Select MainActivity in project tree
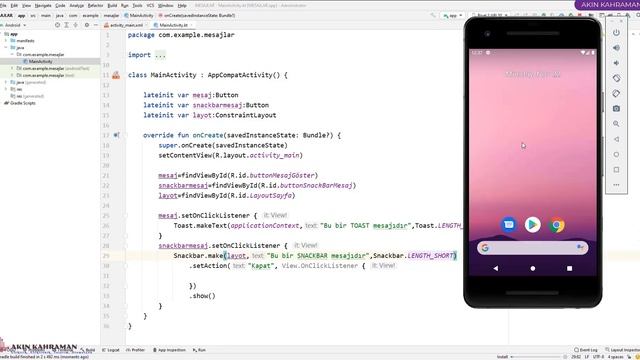This screenshot has height=360, width=640. tap(40, 61)
